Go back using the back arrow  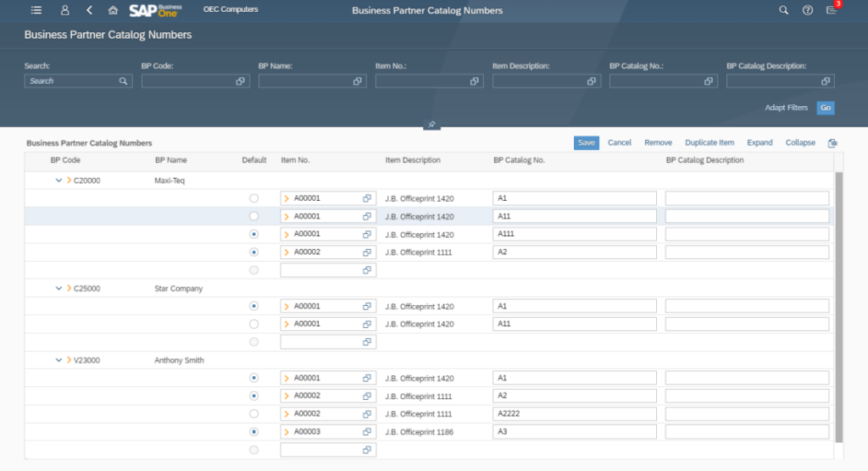tap(89, 10)
